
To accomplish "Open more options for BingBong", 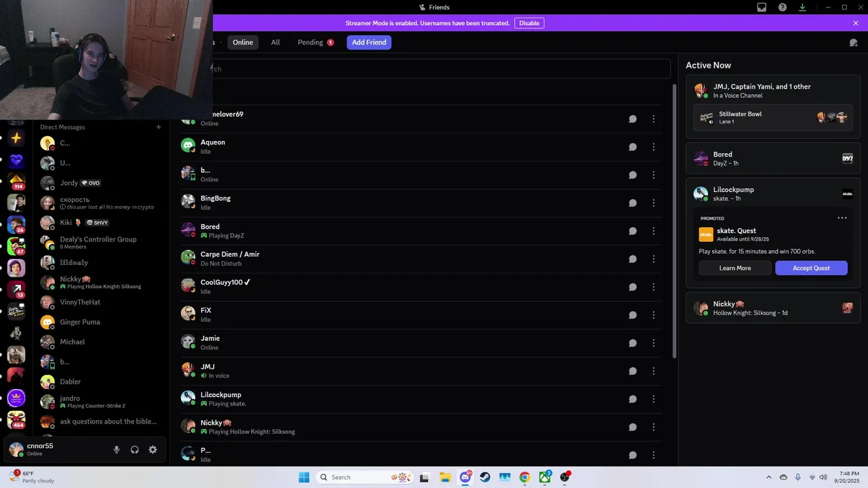I will coord(654,203).
